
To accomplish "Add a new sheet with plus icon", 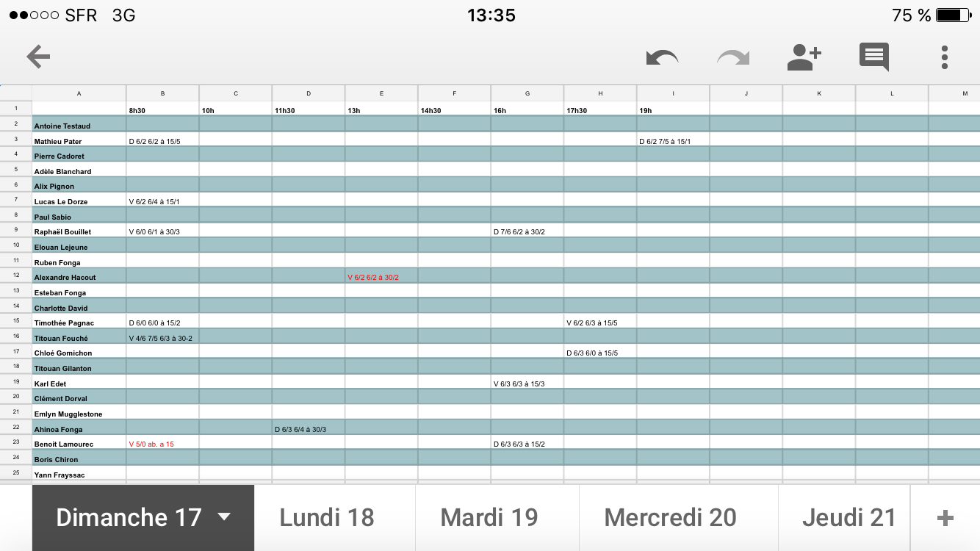I will point(945,518).
